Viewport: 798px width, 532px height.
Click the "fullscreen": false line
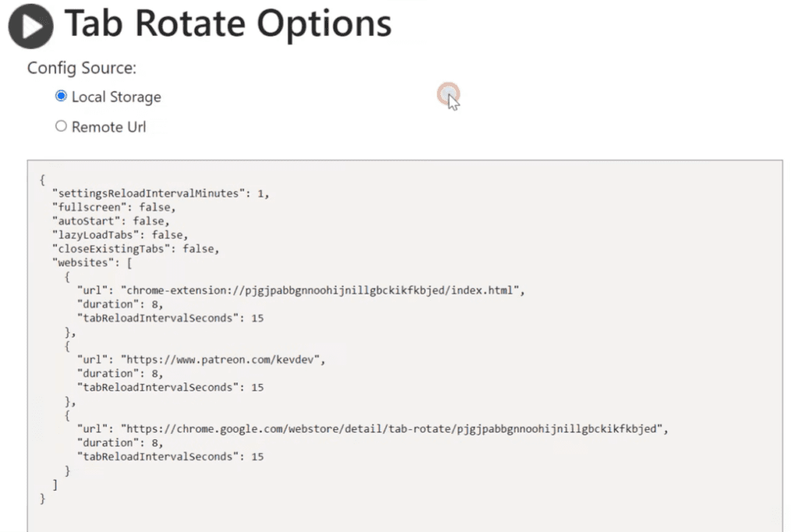tap(114, 207)
